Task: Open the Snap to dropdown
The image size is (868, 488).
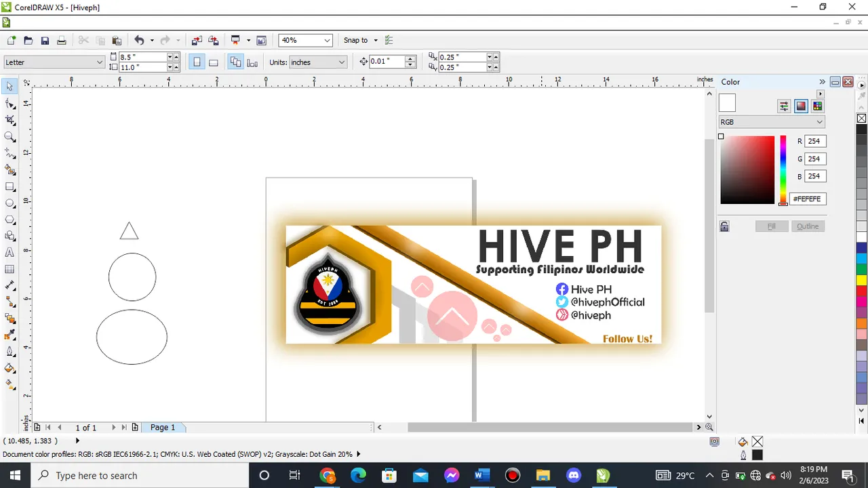Action: click(376, 41)
